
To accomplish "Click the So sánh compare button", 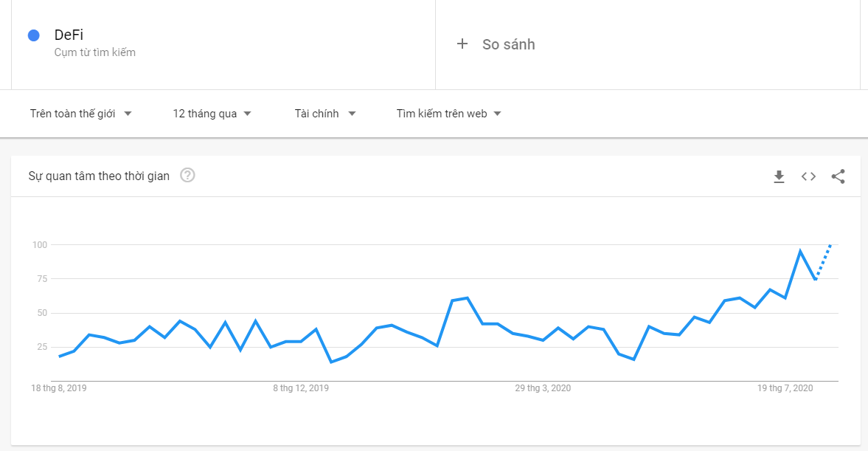I will [508, 44].
